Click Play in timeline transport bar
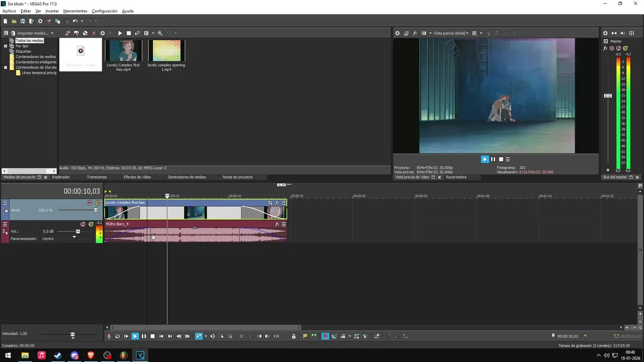This screenshot has height=362, width=644. pos(135,336)
